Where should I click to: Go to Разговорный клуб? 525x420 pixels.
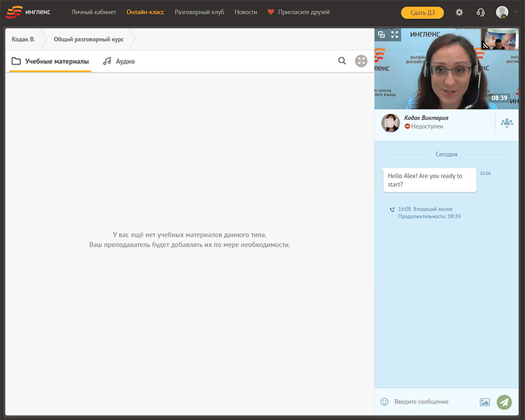coord(199,12)
